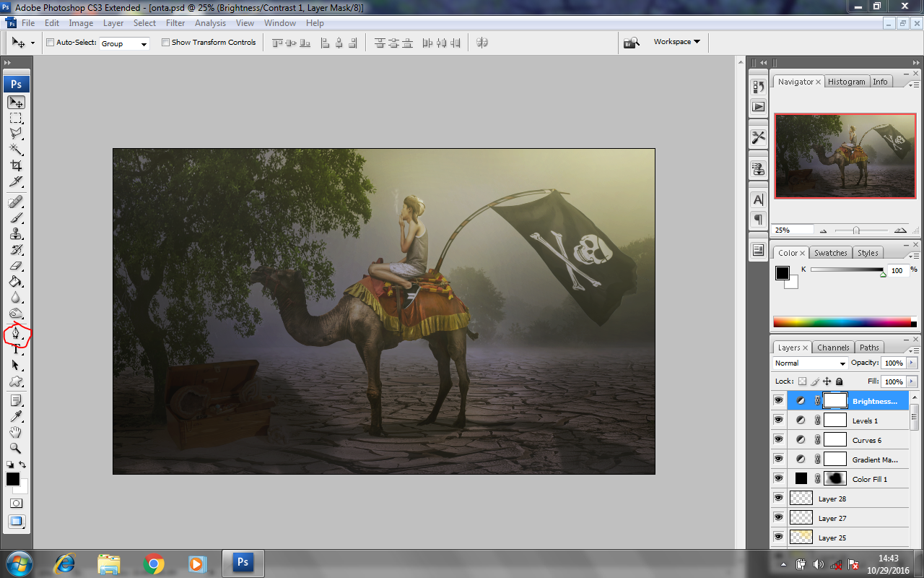Click the black foreground color swatch
This screenshot has width=924, height=578.
[12, 479]
